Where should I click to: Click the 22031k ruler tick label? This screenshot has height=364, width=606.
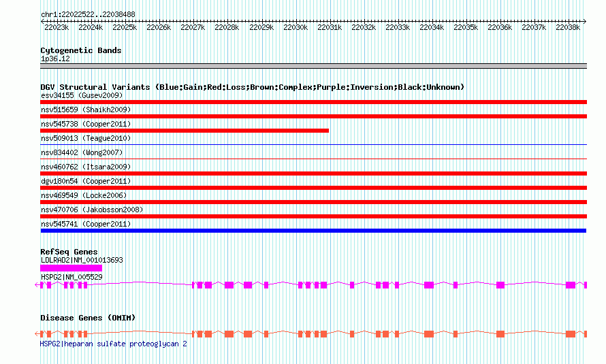(x=330, y=27)
